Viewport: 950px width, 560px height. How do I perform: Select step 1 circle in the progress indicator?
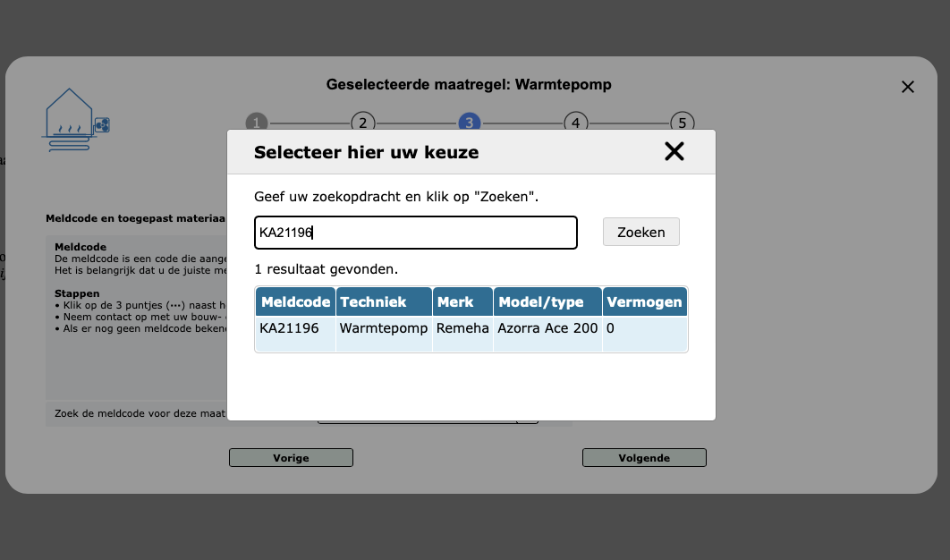257,123
